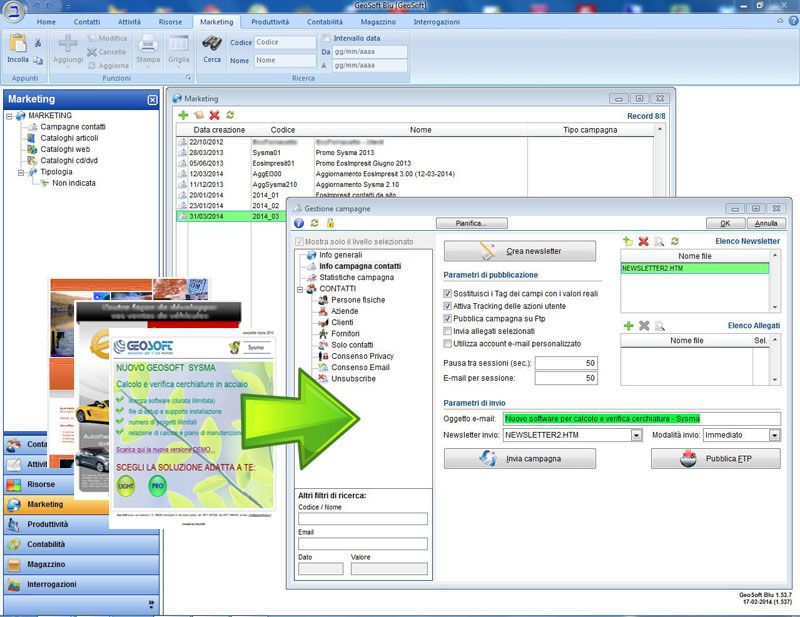Click the Incolla clipboard icon
800x617 pixels.
[x=18, y=44]
